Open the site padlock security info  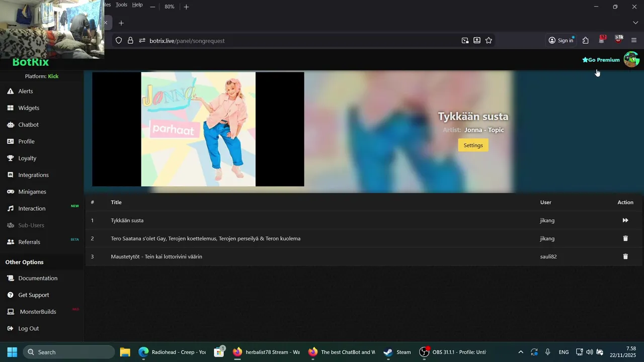pyautogui.click(x=130, y=41)
